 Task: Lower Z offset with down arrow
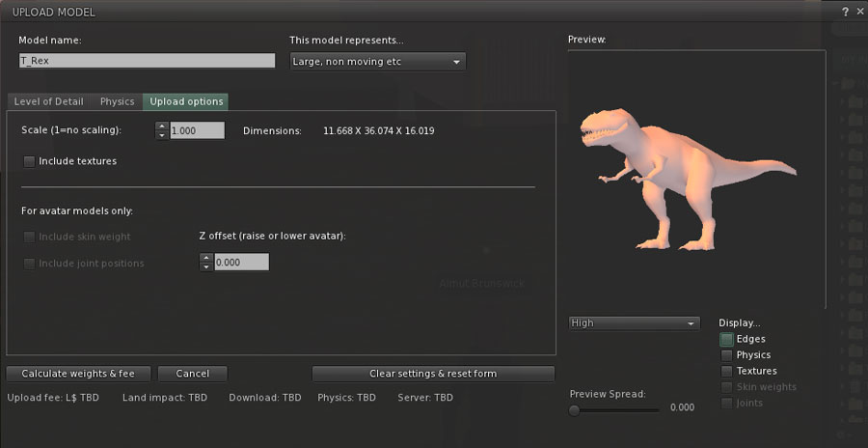(205, 266)
